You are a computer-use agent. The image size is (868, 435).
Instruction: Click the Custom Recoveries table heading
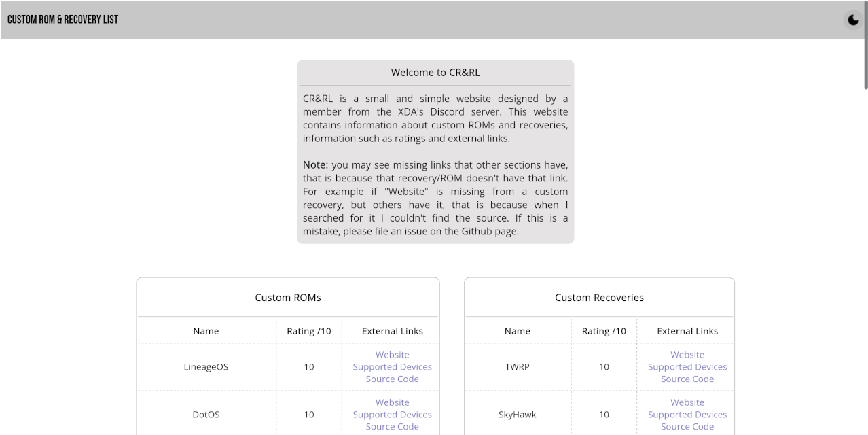tap(599, 298)
